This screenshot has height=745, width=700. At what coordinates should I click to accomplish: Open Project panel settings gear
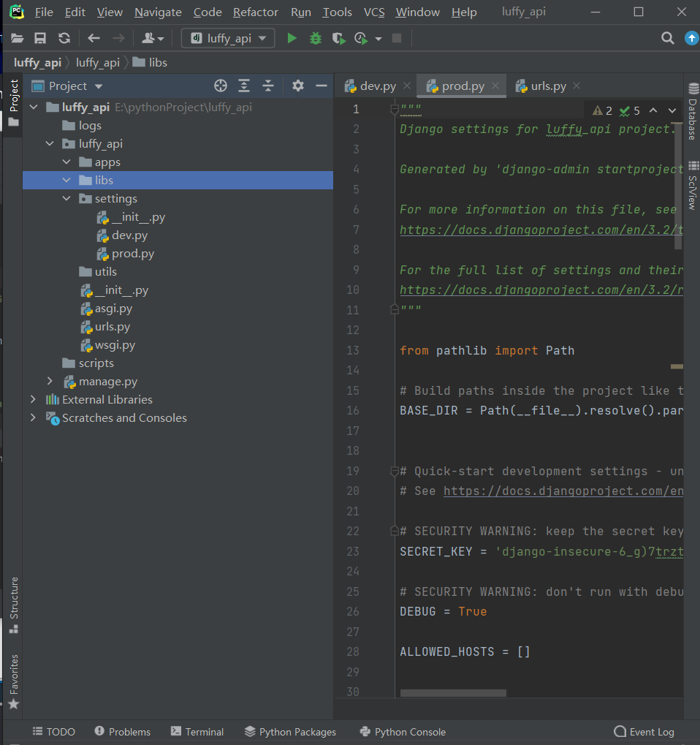(297, 86)
